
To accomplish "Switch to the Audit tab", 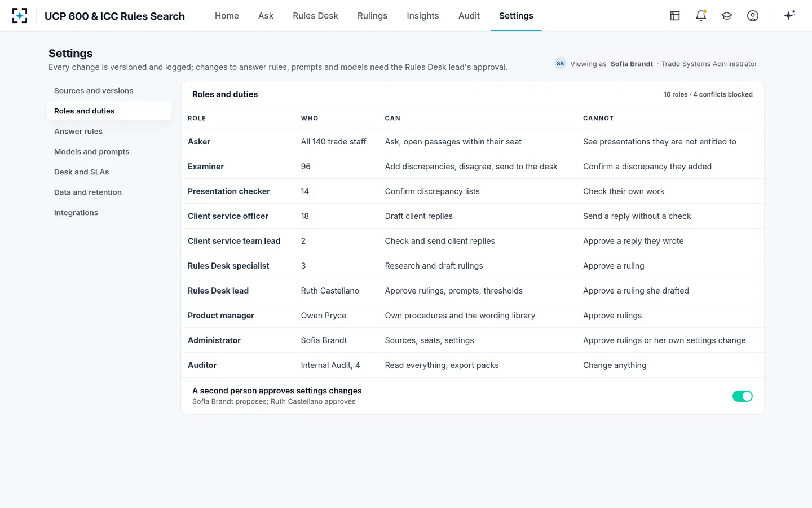I will (469, 16).
